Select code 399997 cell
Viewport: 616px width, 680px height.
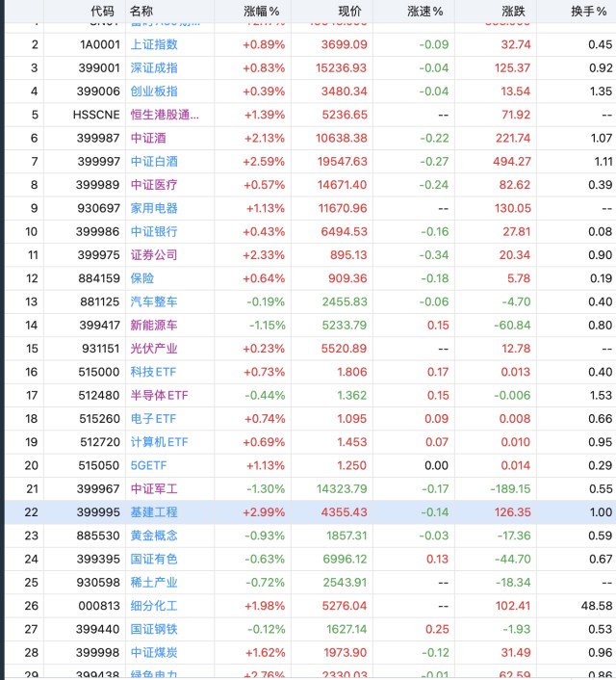99,162
